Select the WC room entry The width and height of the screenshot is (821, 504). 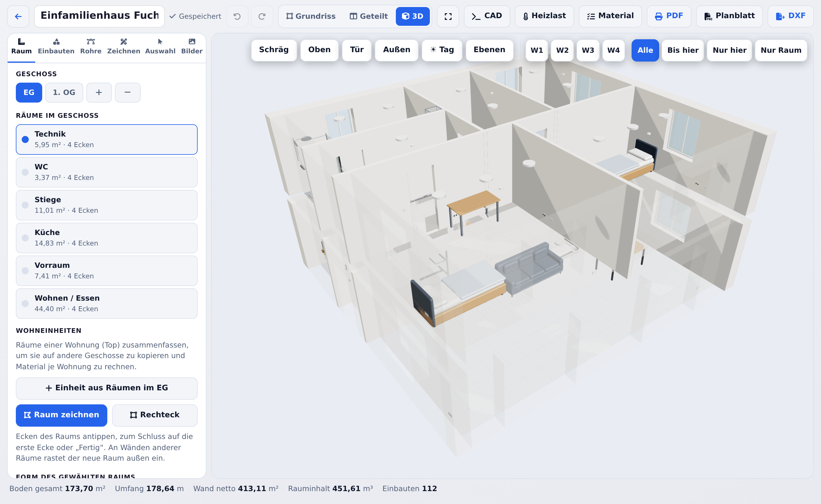coord(106,172)
